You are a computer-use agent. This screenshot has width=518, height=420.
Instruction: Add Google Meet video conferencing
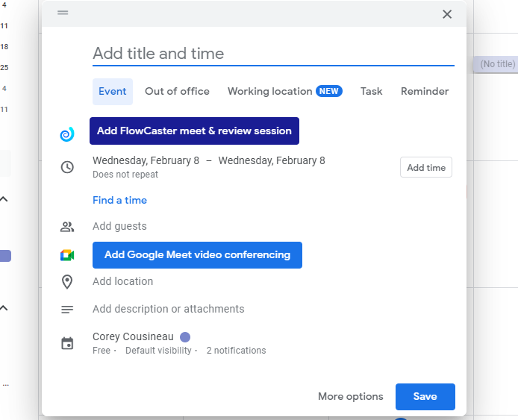pyautogui.click(x=197, y=255)
